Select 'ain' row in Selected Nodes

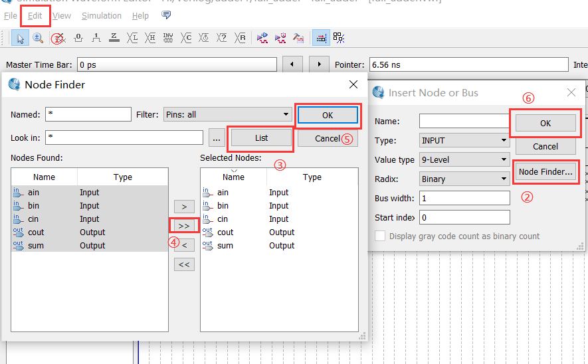click(279, 193)
